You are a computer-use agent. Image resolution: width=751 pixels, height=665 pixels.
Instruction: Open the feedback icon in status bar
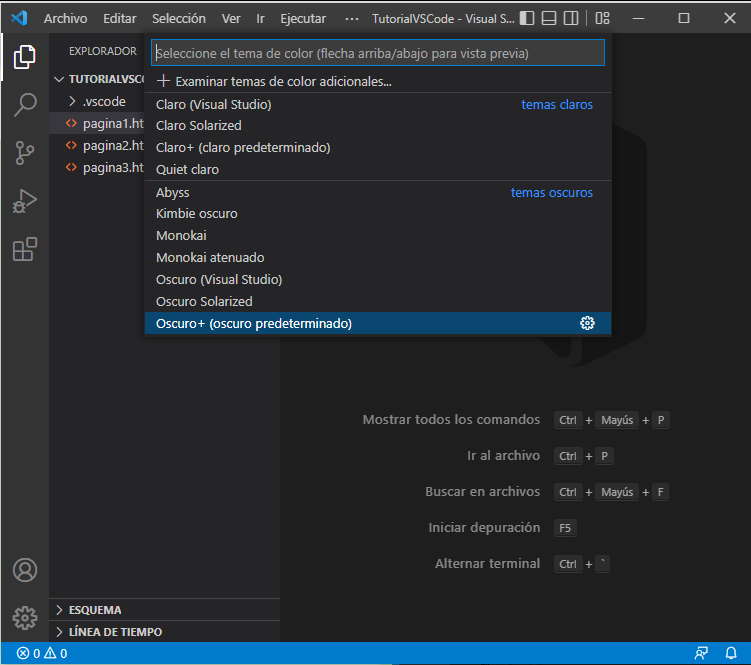701,653
